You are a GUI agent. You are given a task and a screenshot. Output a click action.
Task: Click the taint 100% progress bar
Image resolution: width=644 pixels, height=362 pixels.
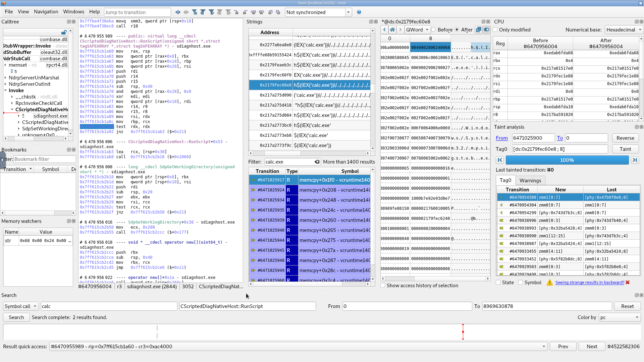[567, 160]
